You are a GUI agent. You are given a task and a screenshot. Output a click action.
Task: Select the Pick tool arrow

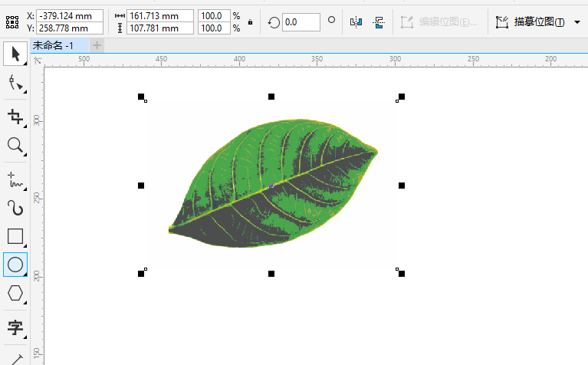[15, 54]
